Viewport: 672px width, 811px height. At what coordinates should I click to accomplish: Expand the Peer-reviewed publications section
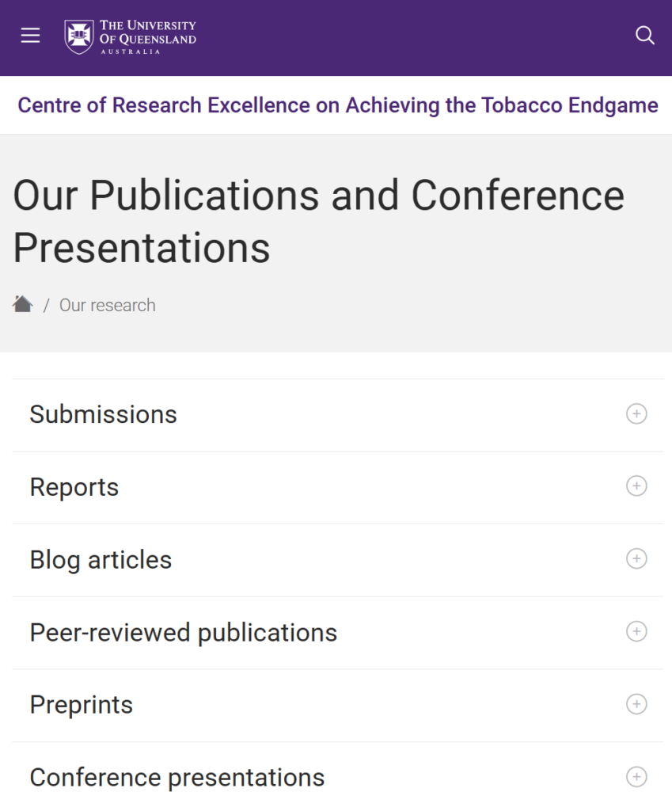[x=338, y=633]
